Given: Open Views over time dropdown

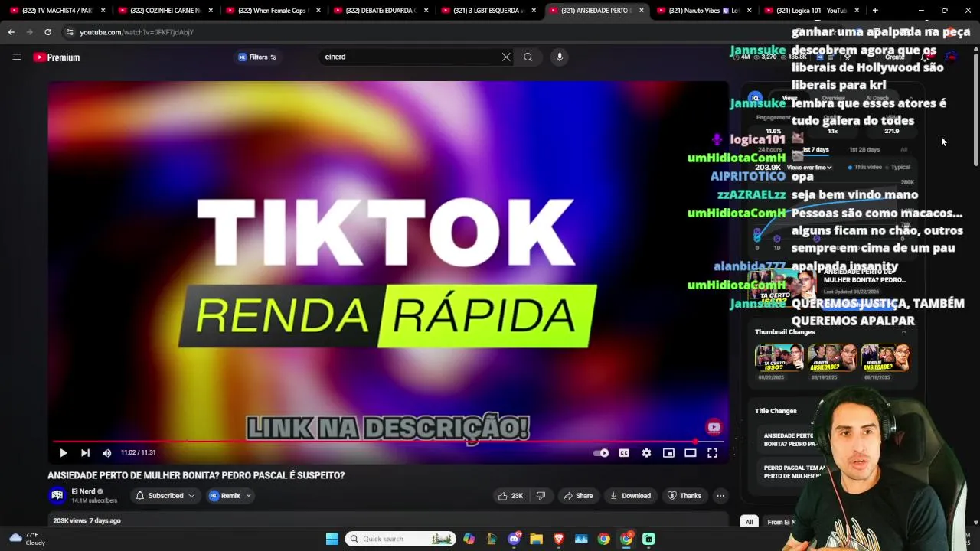Looking at the screenshot, I should coord(808,167).
